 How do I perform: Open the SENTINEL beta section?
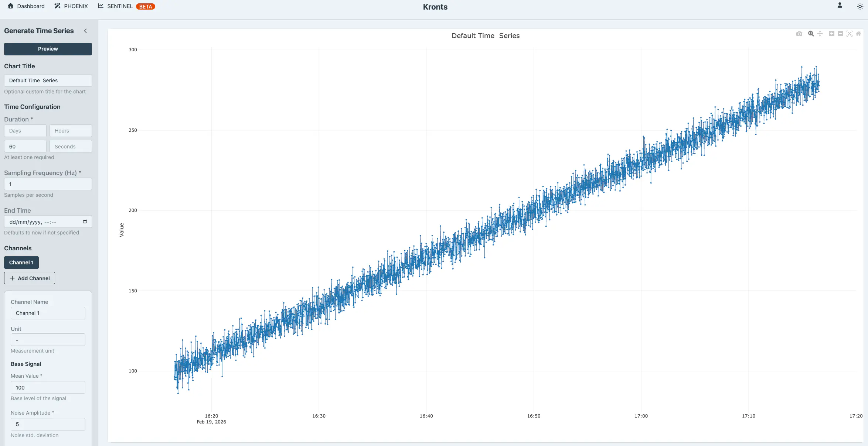click(119, 6)
